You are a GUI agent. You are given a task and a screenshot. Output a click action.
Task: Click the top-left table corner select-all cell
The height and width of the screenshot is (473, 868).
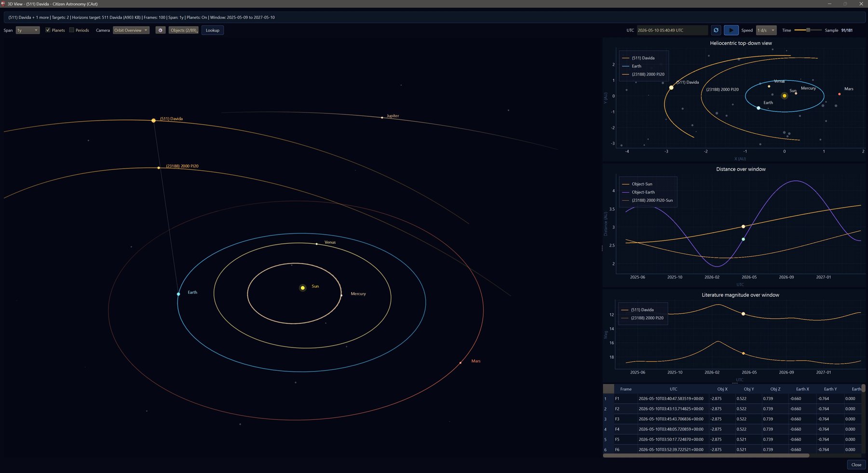(609, 389)
